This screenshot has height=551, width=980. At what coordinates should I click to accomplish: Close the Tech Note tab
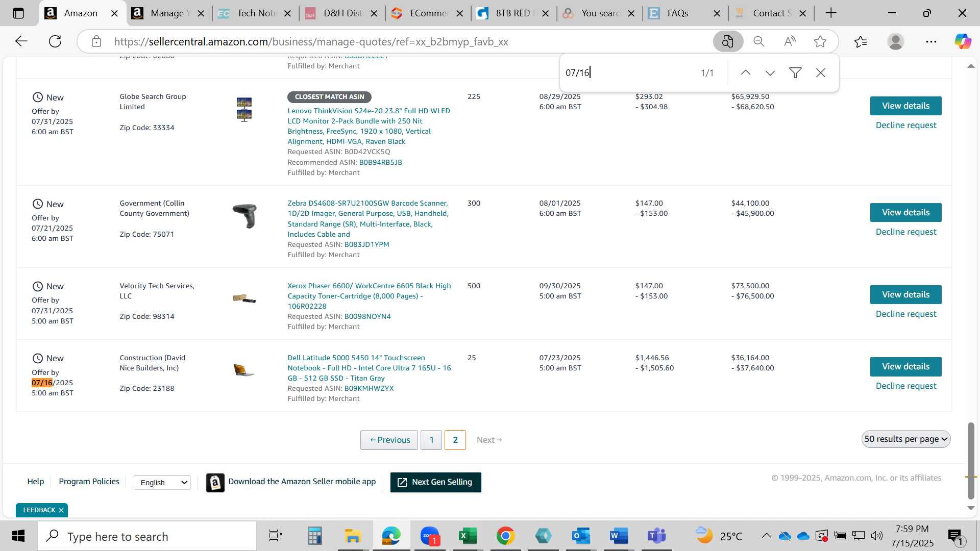[287, 14]
